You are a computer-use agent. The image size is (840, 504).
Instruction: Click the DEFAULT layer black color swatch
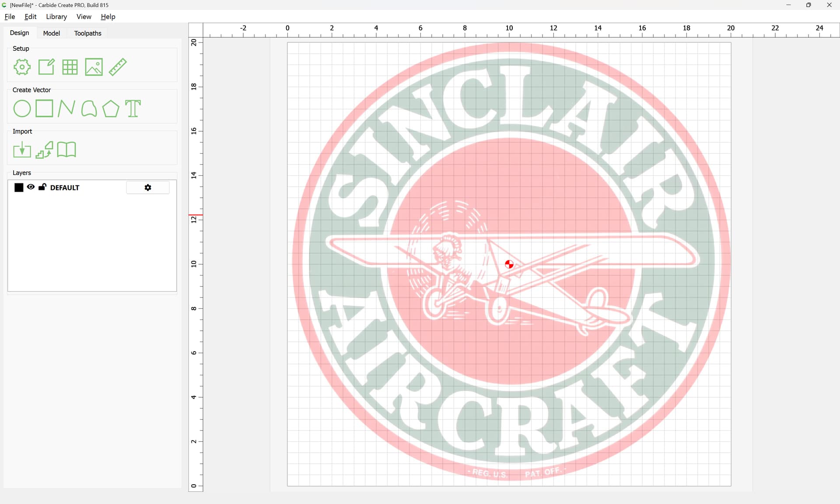pos(19,188)
